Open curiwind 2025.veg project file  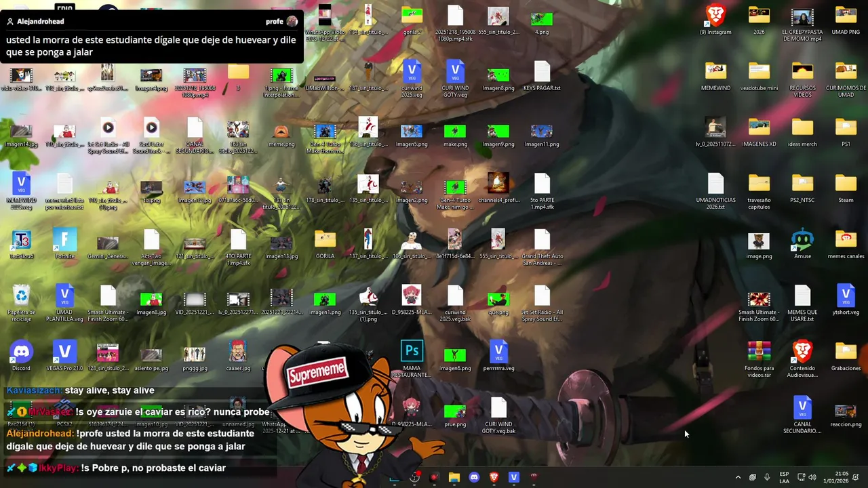click(x=412, y=80)
